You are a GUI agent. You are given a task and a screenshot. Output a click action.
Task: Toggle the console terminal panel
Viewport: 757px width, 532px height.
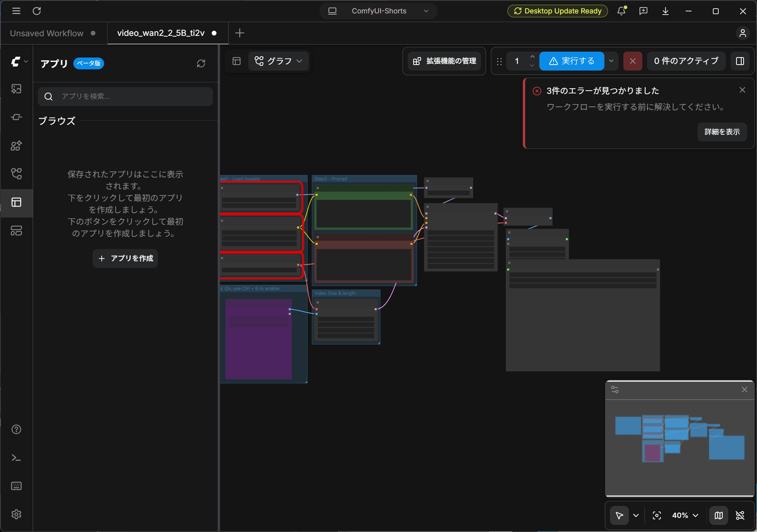click(x=16, y=458)
